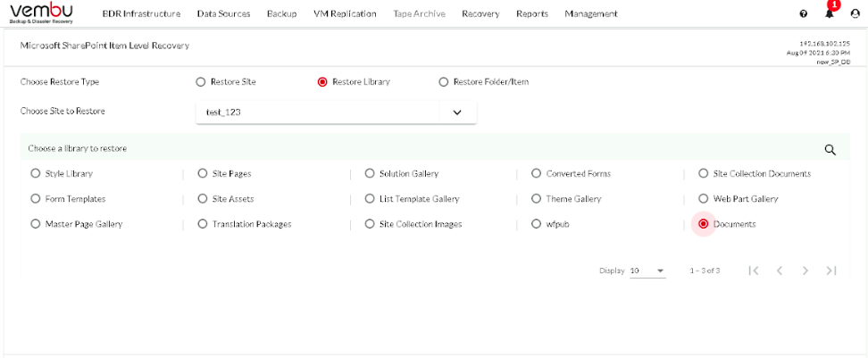Image resolution: width=868 pixels, height=358 pixels.
Task: Choose the Site Pages library
Action: pyautogui.click(x=203, y=173)
